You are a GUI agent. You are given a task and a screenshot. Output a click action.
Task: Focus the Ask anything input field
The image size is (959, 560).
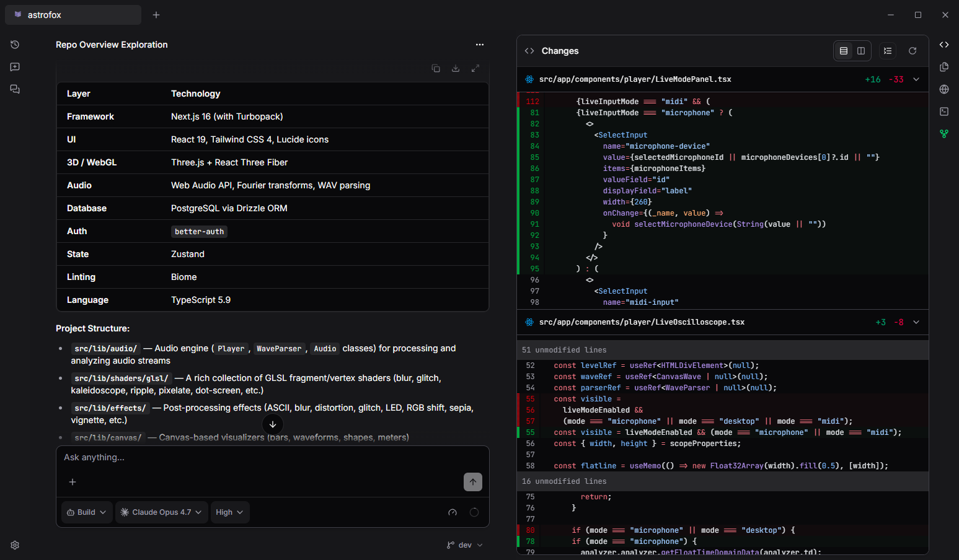point(273,458)
